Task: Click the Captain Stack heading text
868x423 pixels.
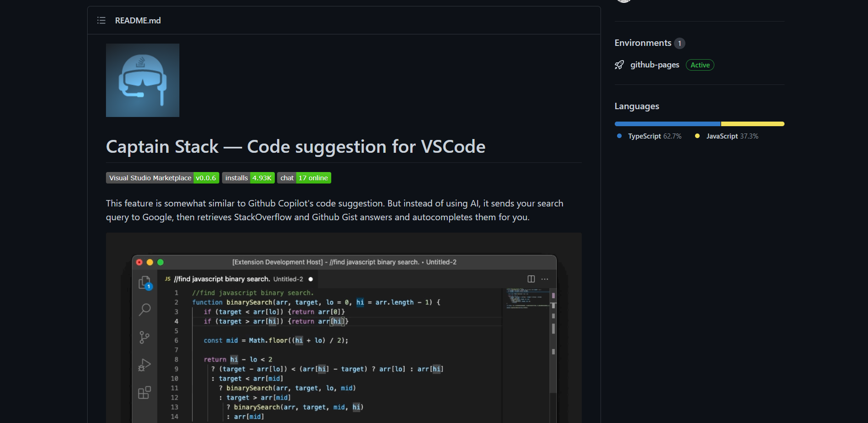Action: 295,147
